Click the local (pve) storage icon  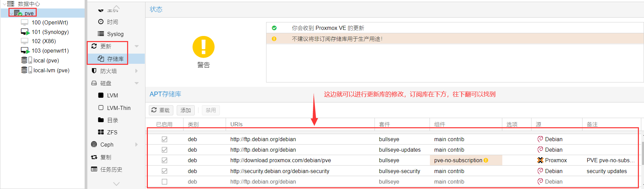click(x=27, y=60)
